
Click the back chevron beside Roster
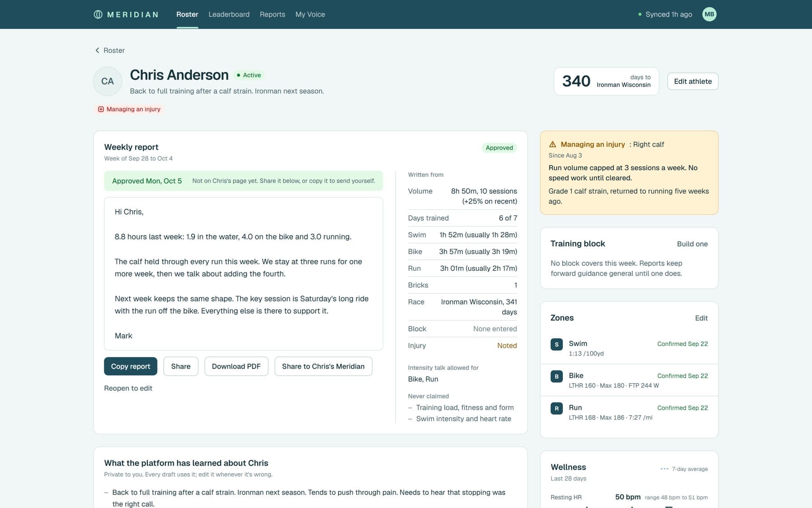97,51
